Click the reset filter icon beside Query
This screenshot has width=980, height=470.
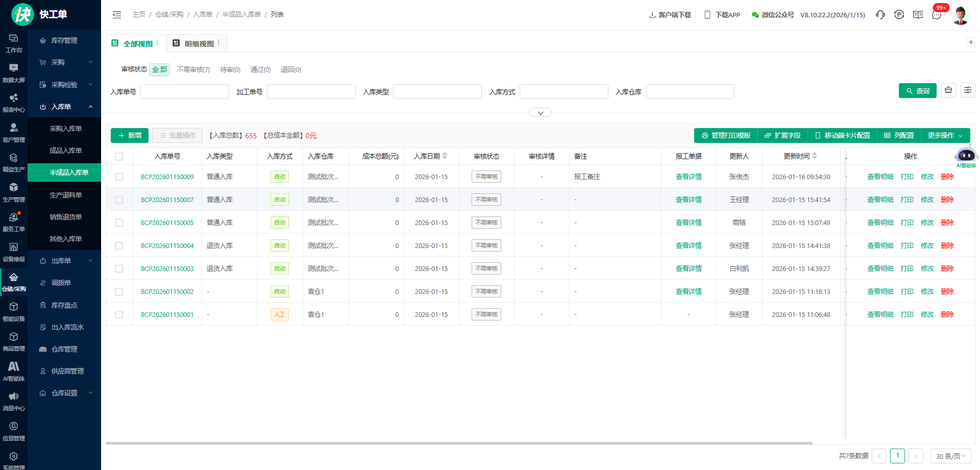(948, 90)
